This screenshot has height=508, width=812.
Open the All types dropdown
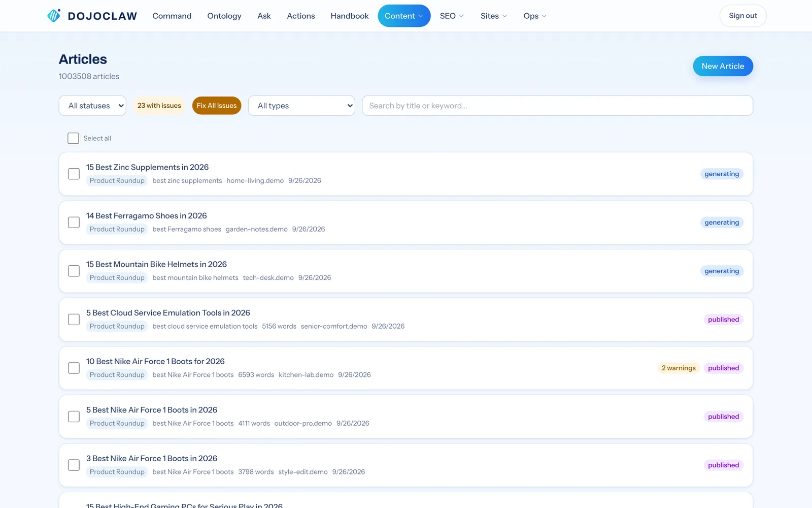[301, 106]
